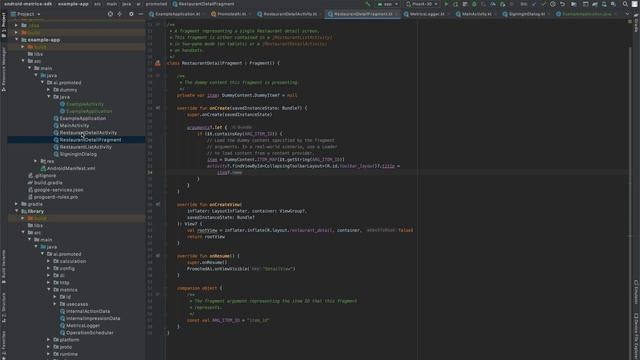Viewport: 640px width, 360px height.
Task: Collapse the metrics package
Action: tap(49, 290)
